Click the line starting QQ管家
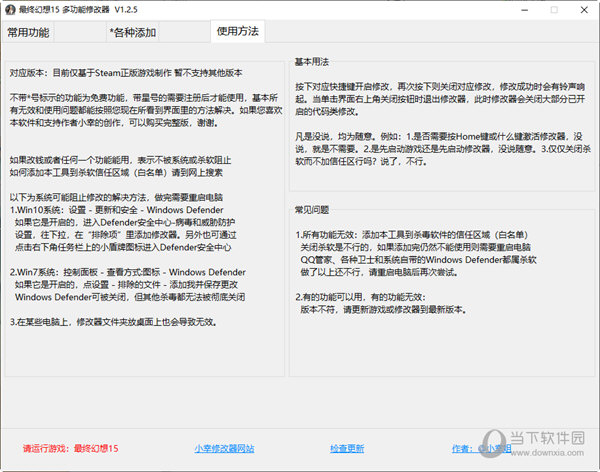 click(x=418, y=260)
